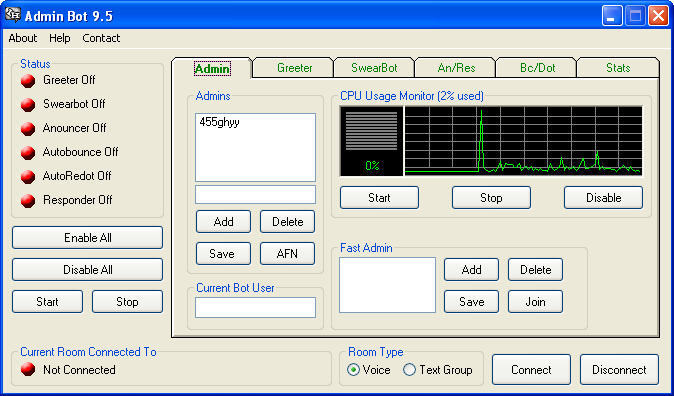
Task: Click the red Responder Off status light
Action: click(28, 201)
